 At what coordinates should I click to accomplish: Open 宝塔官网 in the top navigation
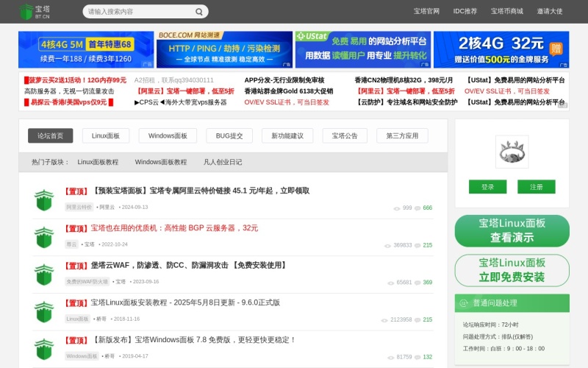point(426,11)
